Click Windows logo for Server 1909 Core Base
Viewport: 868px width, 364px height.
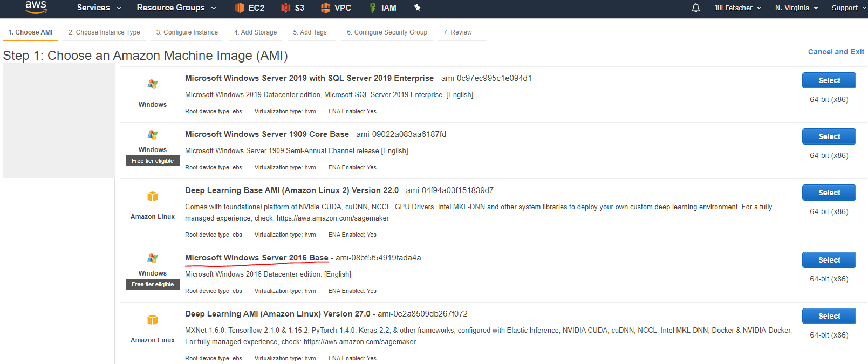(153, 135)
